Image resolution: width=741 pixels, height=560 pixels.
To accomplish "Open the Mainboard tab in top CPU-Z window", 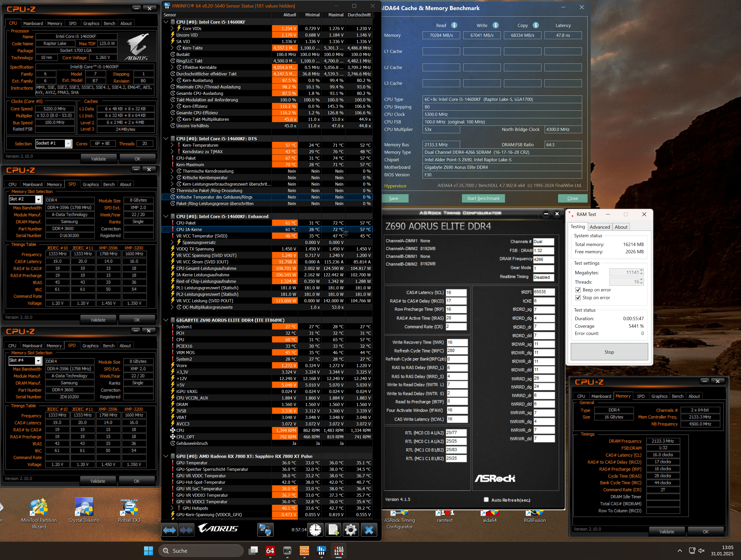I will [33, 23].
